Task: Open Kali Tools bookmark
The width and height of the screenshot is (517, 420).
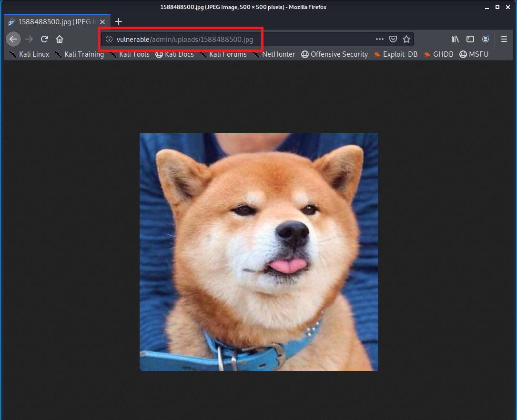Action: 130,54
